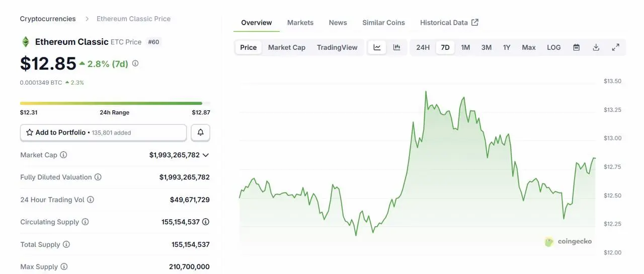Screen dimensions: 644x274
Task: Switch to the candlestick chart view
Action: pyautogui.click(x=396, y=47)
